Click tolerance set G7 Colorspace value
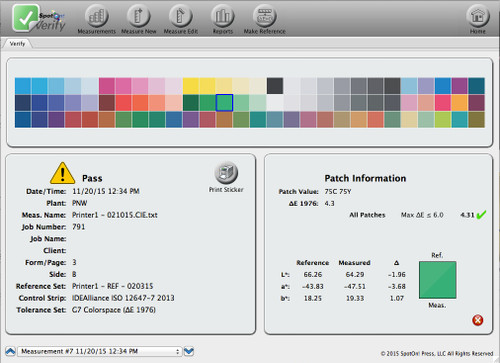Image resolution: width=500 pixels, height=363 pixels. (114, 310)
